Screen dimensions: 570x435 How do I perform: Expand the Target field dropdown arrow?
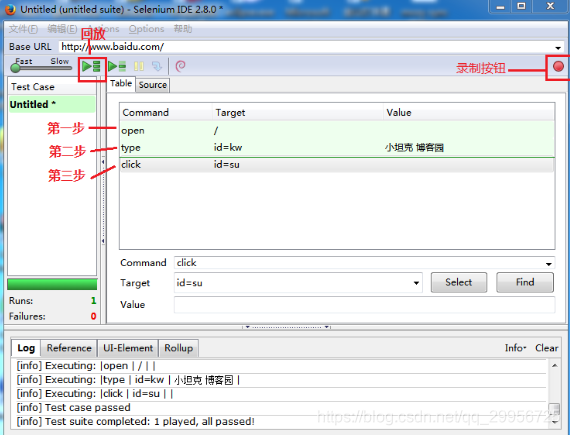(416, 283)
